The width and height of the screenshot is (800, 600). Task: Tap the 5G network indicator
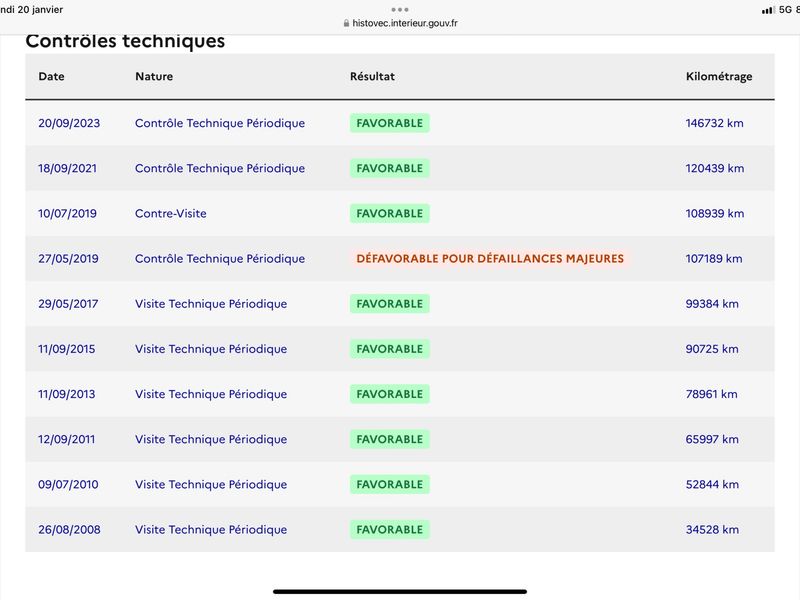[785, 10]
